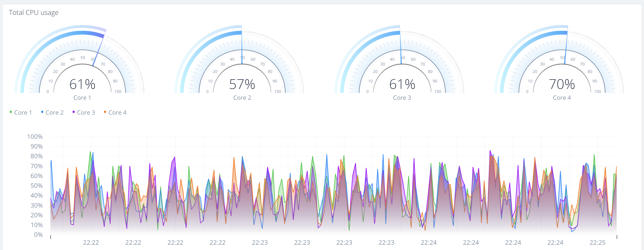Click the Core 1 gauge needle
The height and width of the screenshot is (250, 644).
[x=99, y=48]
